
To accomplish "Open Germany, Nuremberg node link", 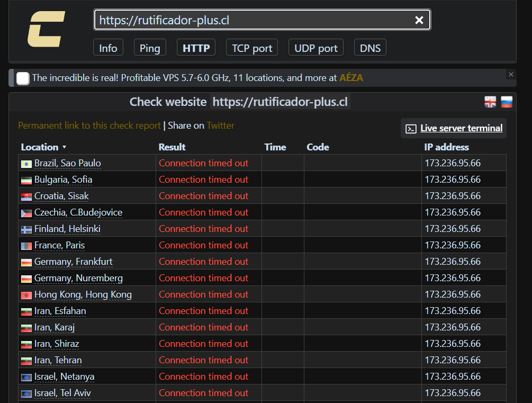I will coord(78,277).
